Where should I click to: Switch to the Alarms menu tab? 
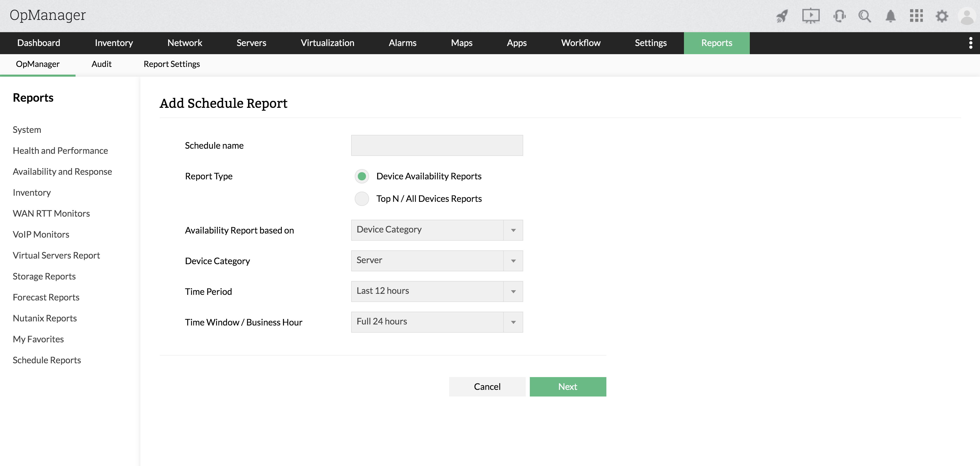pos(402,43)
